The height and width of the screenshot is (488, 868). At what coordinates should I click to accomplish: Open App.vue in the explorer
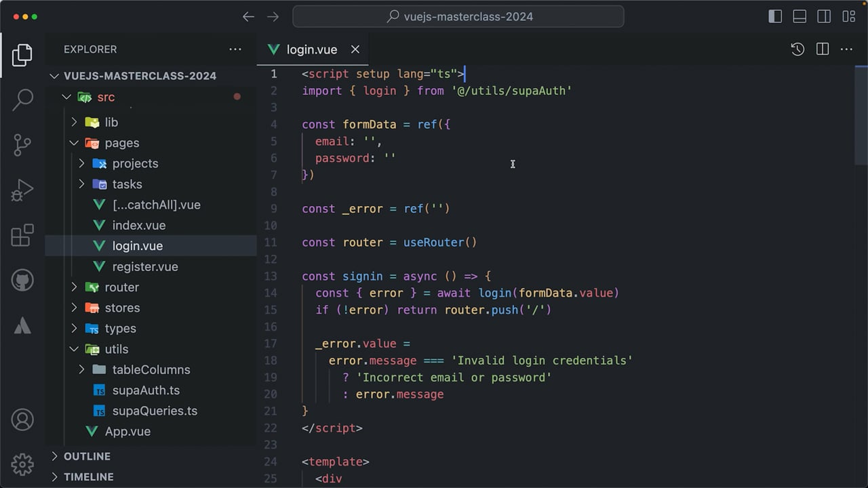pos(151,432)
